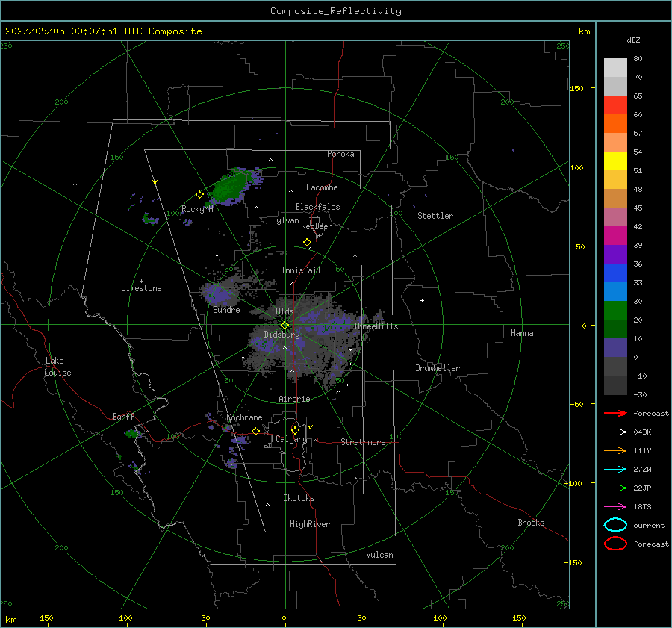Click the dBZ legend heading
This screenshot has width=672, height=628.
(x=633, y=40)
